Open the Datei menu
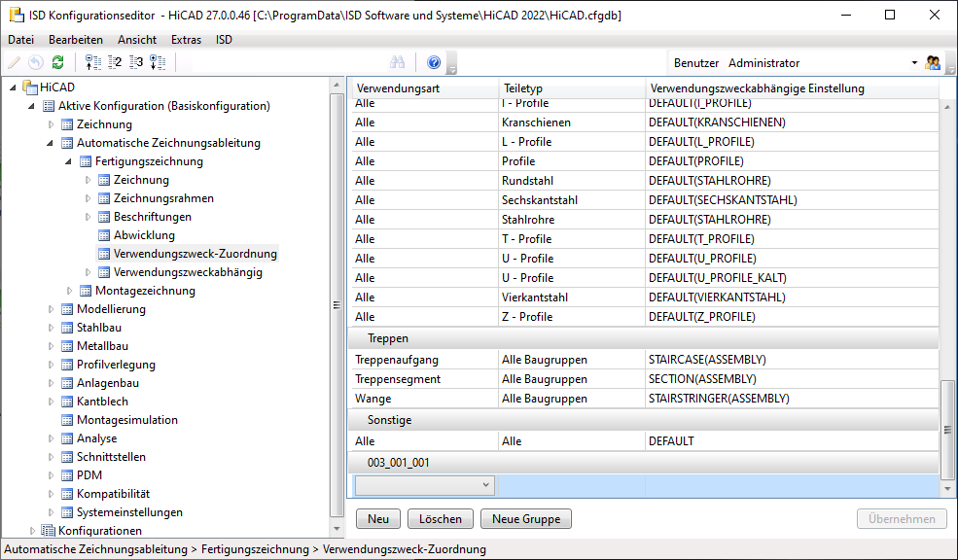 pos(20,40)
